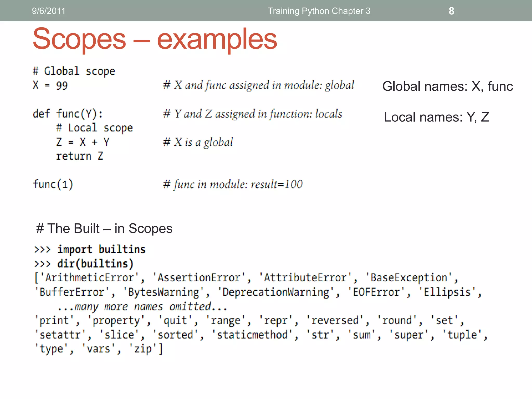The height and width of the screenshot is (399, 532).
Task: Click the comment '# X and func assigned in module: global'
Action: click(258, 85)
